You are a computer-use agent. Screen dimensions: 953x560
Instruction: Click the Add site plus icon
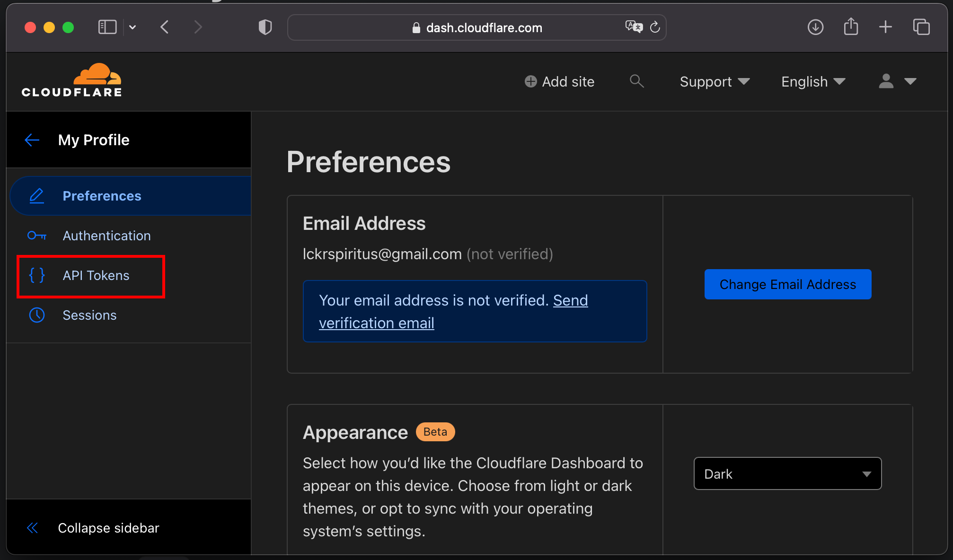point(531,82)
